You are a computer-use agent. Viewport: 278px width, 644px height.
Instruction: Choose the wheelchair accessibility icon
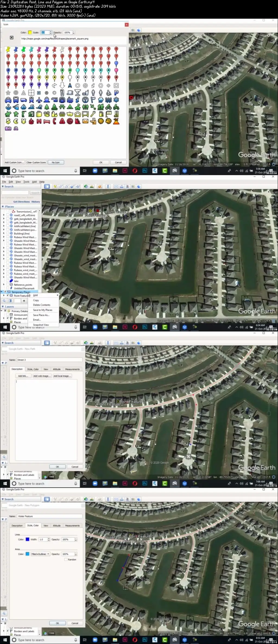click(109, 93)
